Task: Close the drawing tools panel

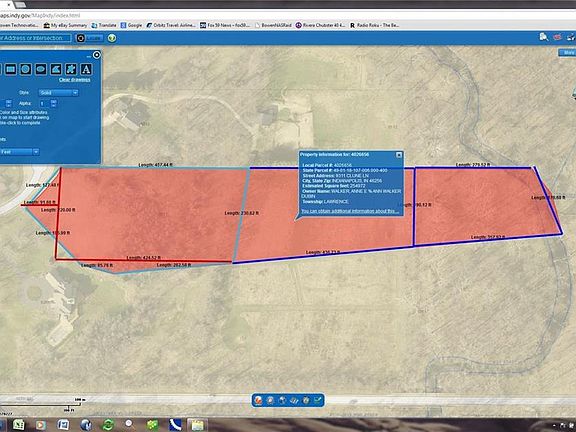Action: 97,55
